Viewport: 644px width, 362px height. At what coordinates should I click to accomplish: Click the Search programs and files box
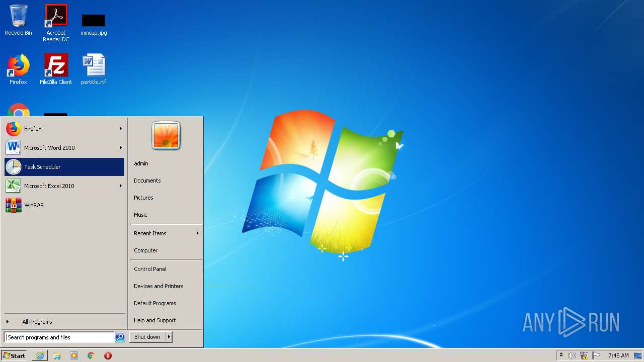coord(59,337)
